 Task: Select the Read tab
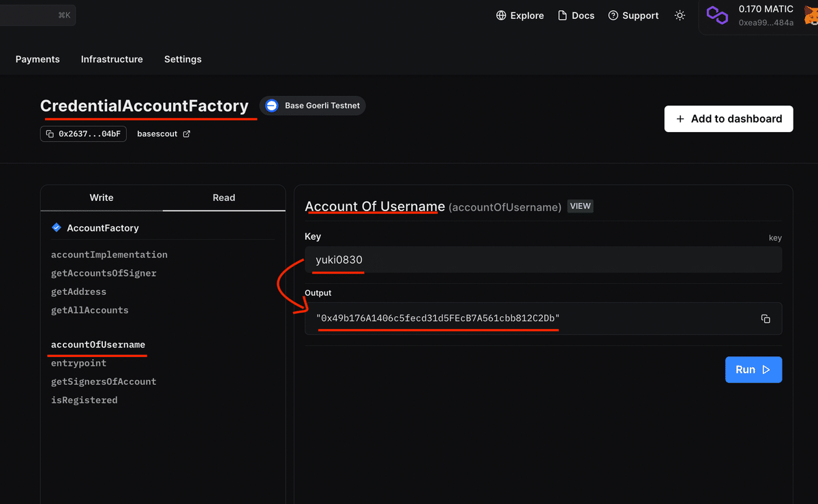click(224, 198)
